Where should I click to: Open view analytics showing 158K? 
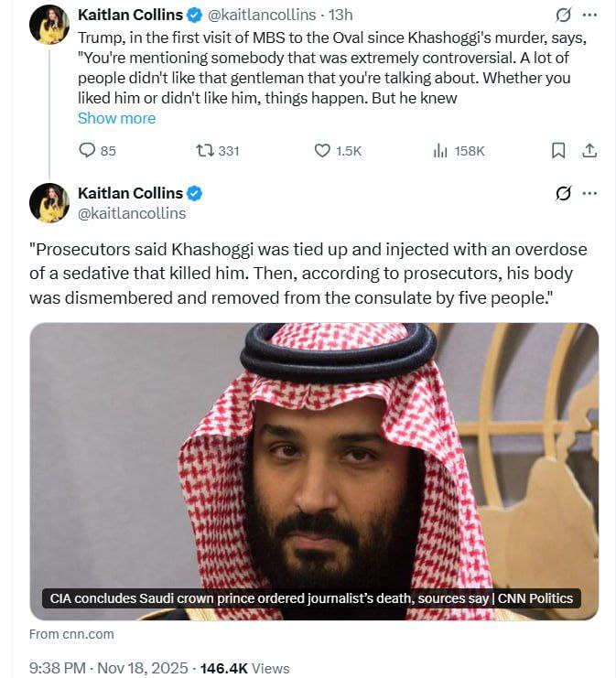click(x=441, y=151)
